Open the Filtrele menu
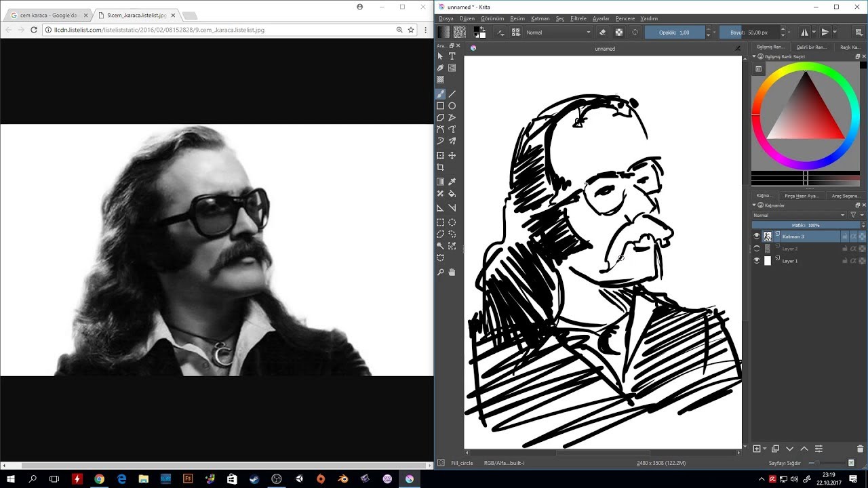This screenshot has height=488, width=868. click(578, 18)
